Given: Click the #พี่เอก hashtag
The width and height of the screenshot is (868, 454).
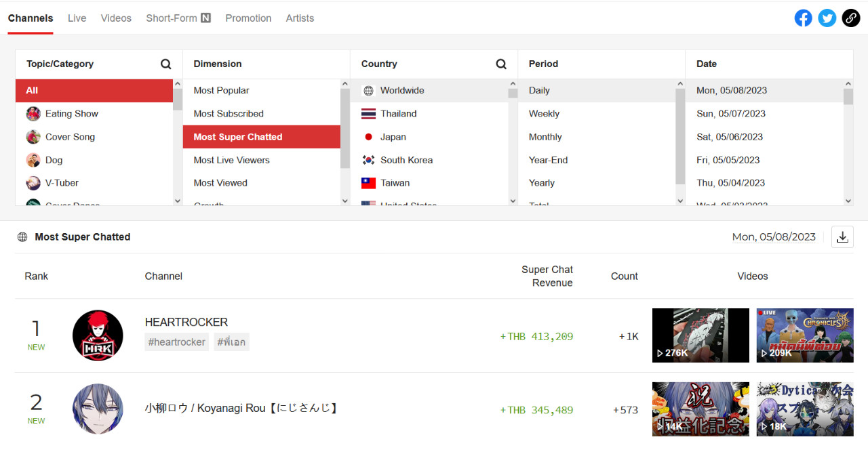Looking at the screenshot, I should pos(232,342).
